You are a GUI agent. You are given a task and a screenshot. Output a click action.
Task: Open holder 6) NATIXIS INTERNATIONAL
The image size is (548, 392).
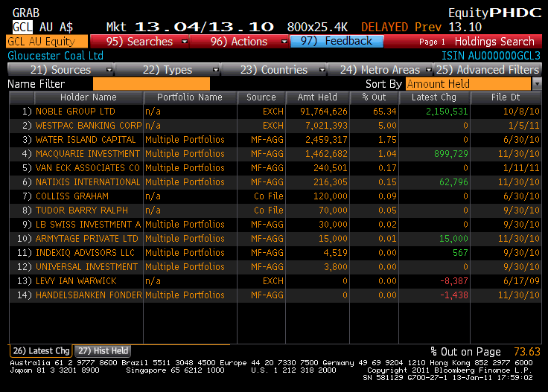[x=88, y=182]
